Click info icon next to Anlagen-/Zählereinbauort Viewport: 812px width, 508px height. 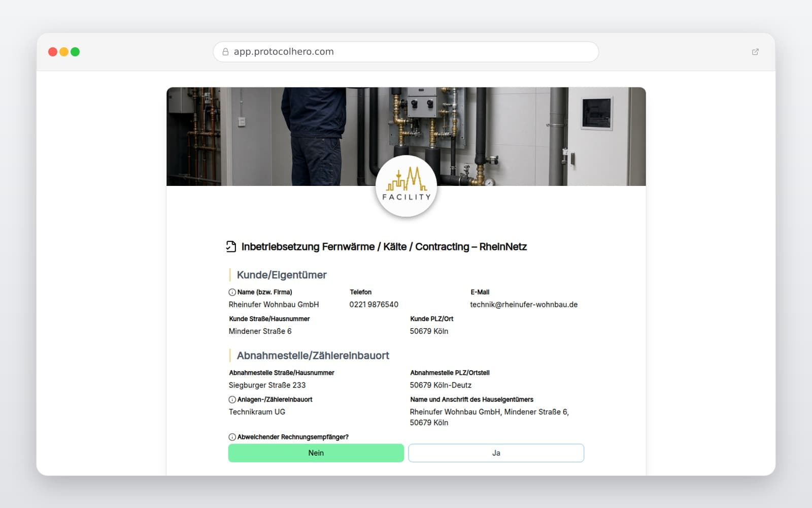pos(232,399)
